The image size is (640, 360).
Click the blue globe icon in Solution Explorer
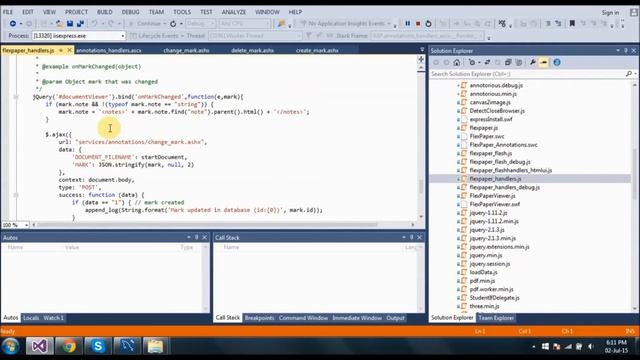coord(557,62)
